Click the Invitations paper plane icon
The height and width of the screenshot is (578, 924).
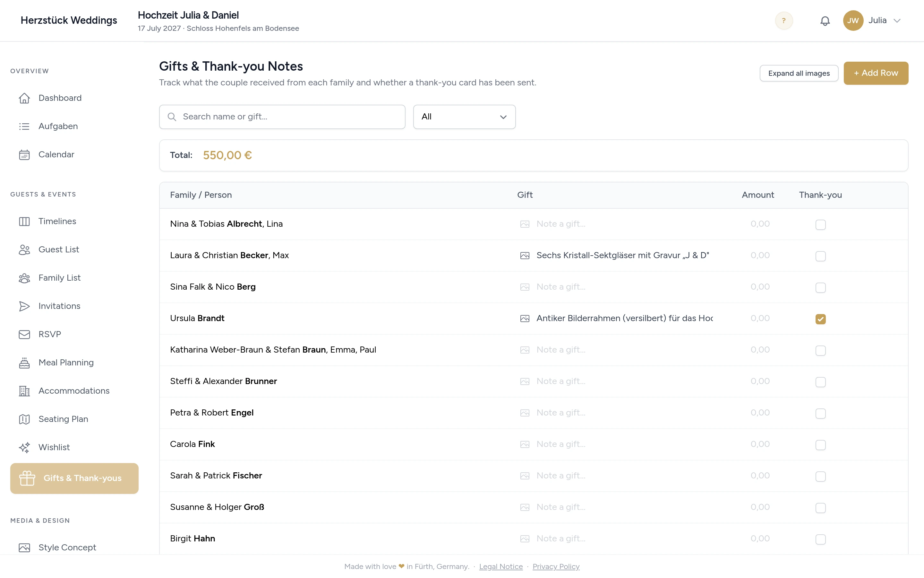[24, 306]
